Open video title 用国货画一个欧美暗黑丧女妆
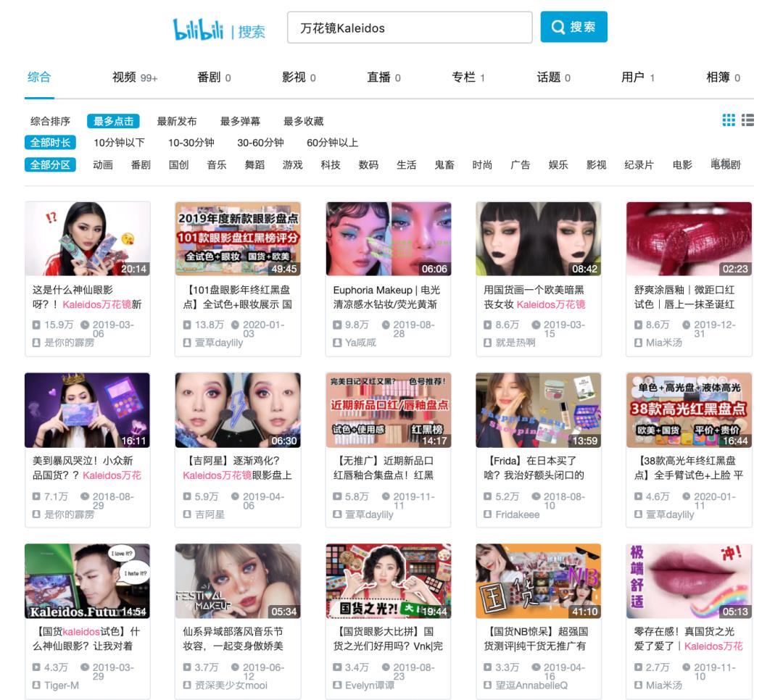The width and height of the screenshot is (783, 700). pyautogui.click(x=534, y=297)
